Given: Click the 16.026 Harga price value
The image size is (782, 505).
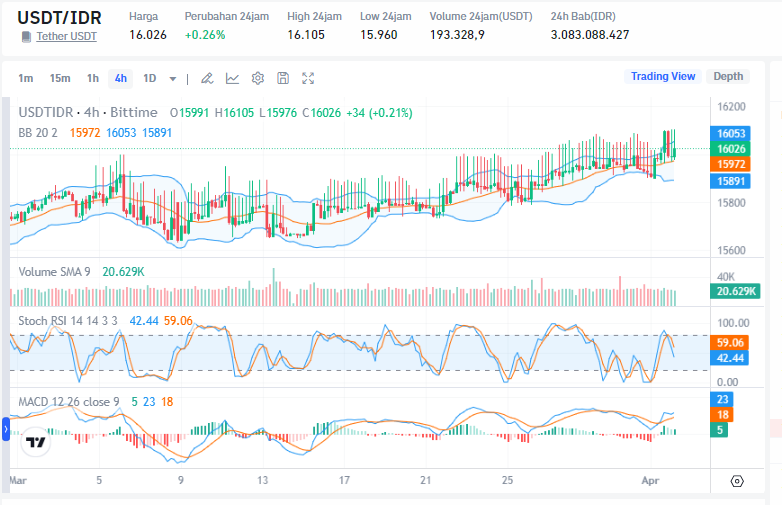Looking at the screenshot, I should tap(148, 35).
